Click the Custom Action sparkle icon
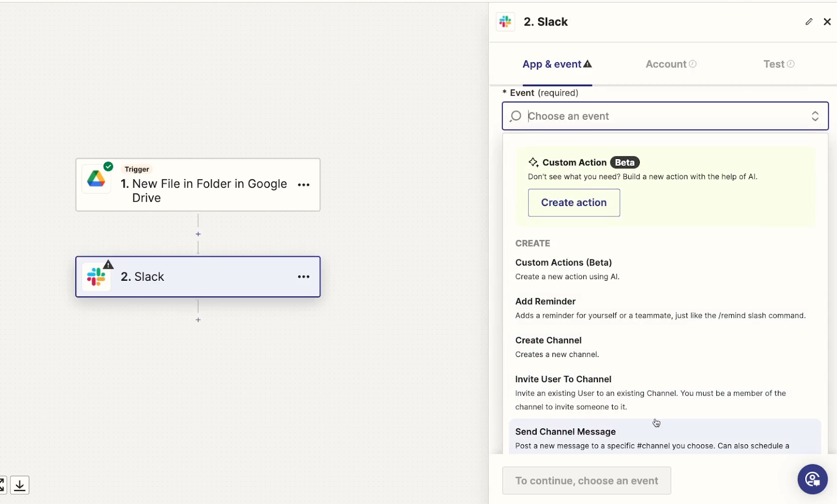Image resolution: width=837 pixels, height=504 pixels. coord(533,162)
